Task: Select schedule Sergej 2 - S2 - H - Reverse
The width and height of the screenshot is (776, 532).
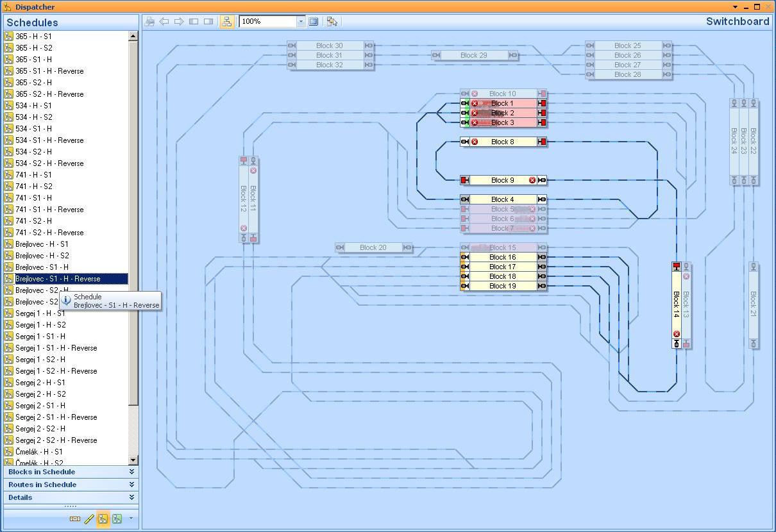Action: [x=56, y=440]
